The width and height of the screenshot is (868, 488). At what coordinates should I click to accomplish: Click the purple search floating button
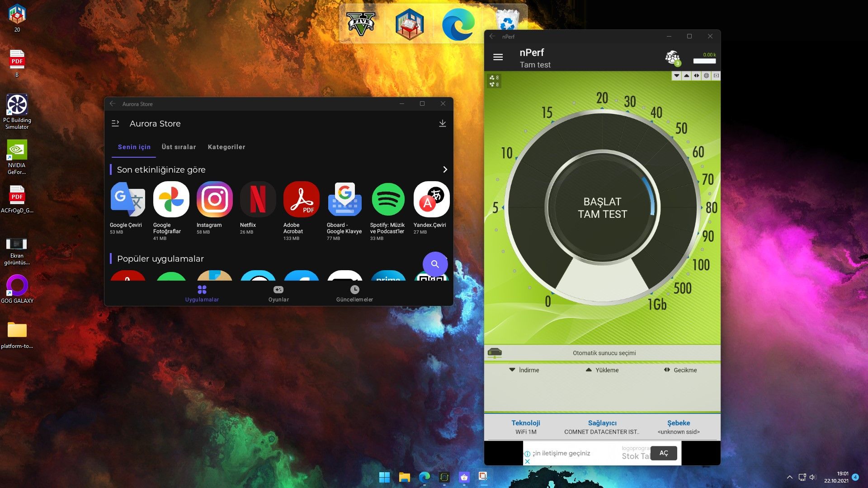click(435, 264)
